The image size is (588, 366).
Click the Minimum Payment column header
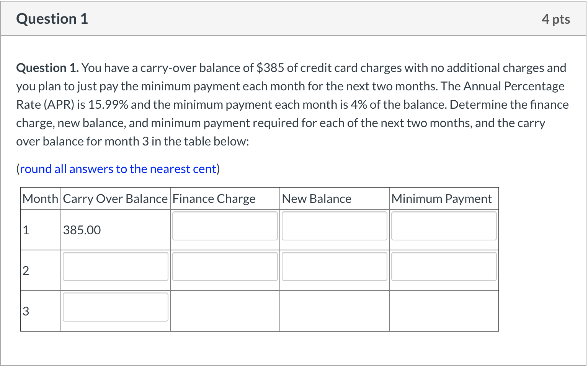tap(441, 198)
